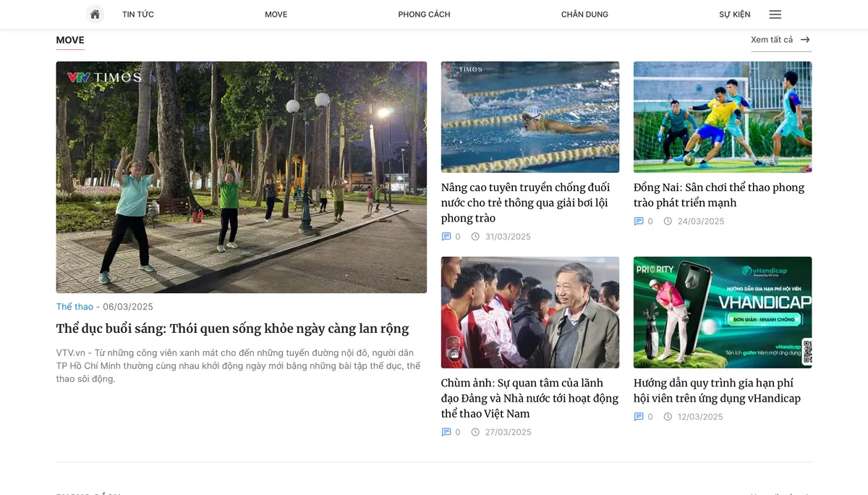Open MOVE section heading
The image size is (868, 495).
[70, 40]
